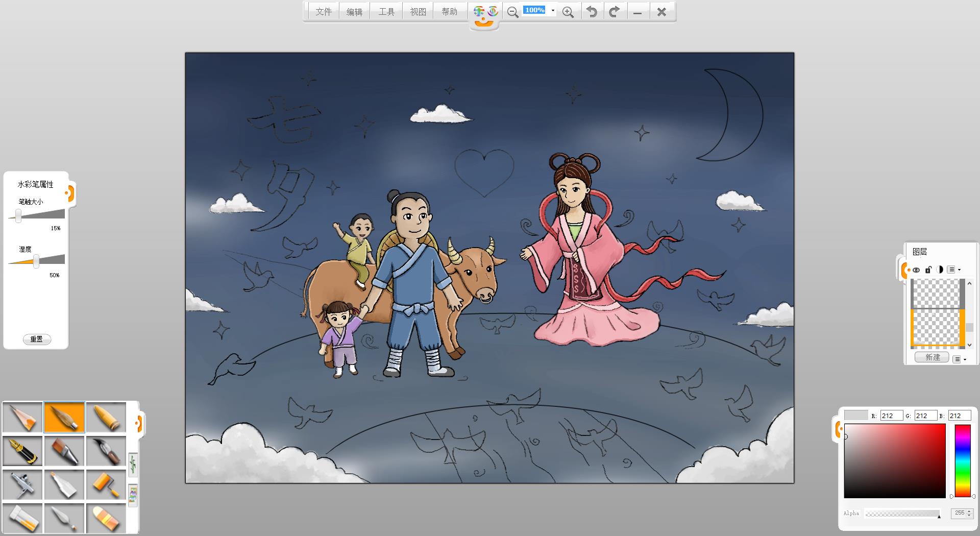Pick the paint roller tool
Viewport: 980px width, 536px height.
coord(106,484)
